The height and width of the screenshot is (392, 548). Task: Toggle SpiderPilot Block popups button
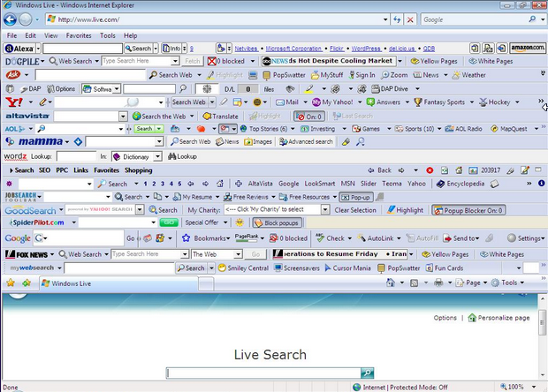point(278,222)
